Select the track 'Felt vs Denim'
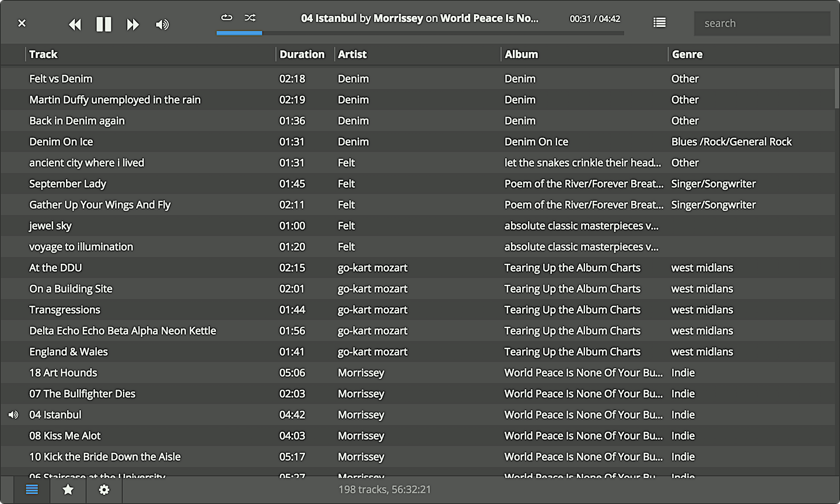 pos(61,79)
